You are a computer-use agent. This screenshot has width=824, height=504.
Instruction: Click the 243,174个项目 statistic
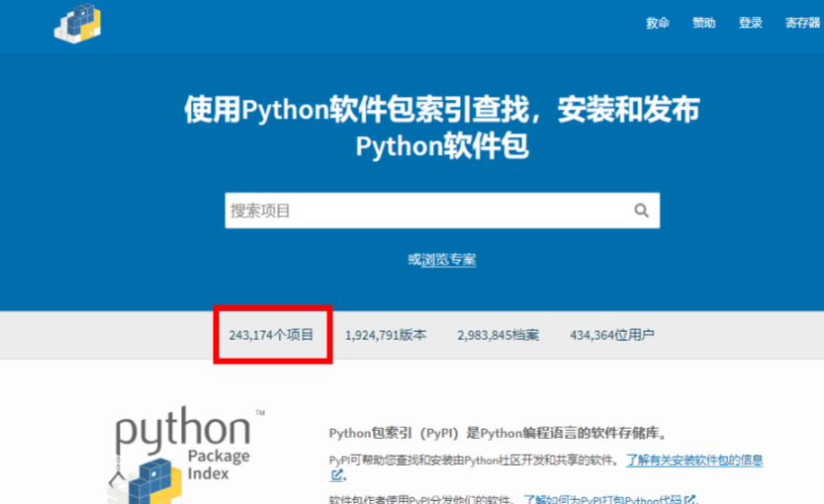(x=271, y=335)
